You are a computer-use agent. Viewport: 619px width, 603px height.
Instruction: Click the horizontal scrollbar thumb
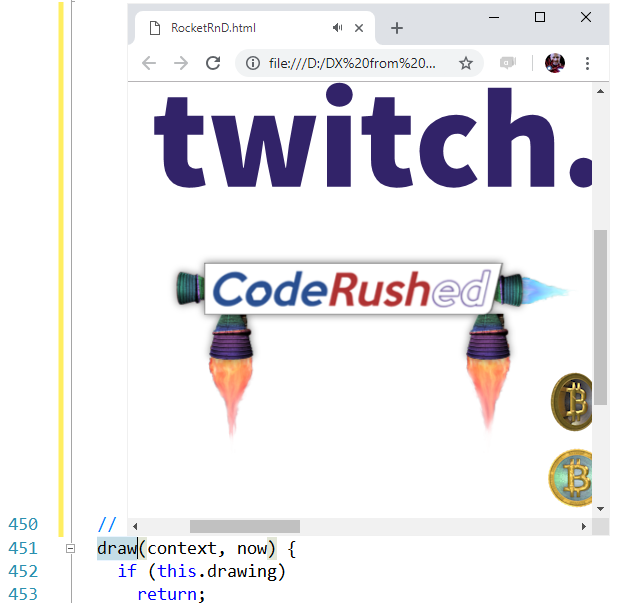tap(245, 526)
